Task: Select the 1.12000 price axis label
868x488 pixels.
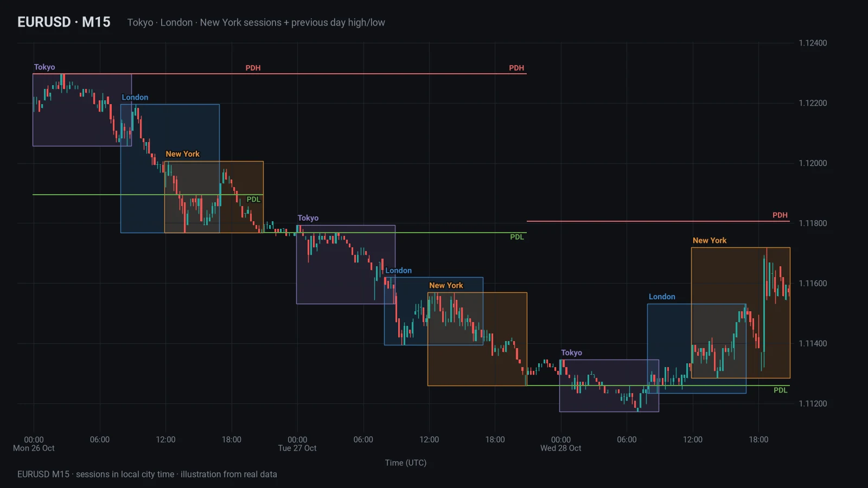Action: pos(813,163)
